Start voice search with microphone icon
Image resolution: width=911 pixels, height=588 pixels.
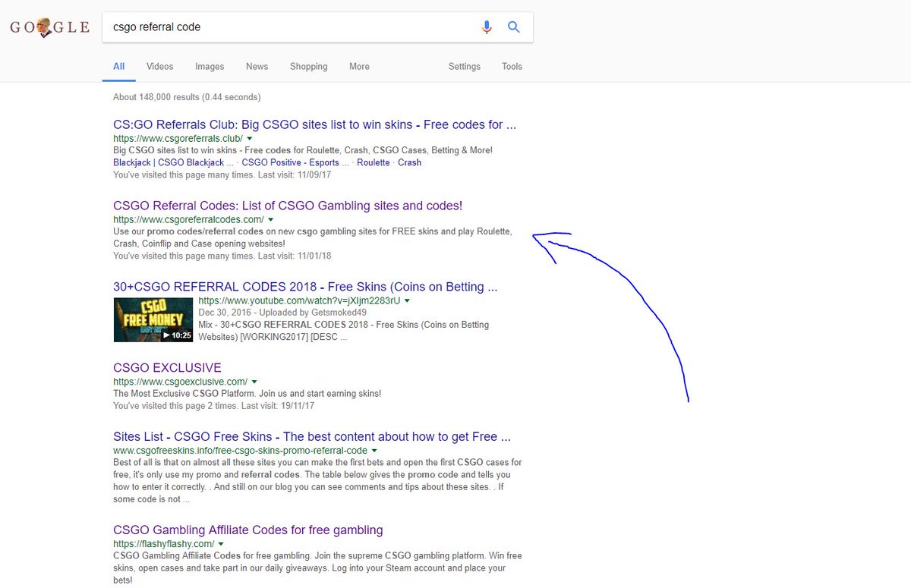pos(487,27)
